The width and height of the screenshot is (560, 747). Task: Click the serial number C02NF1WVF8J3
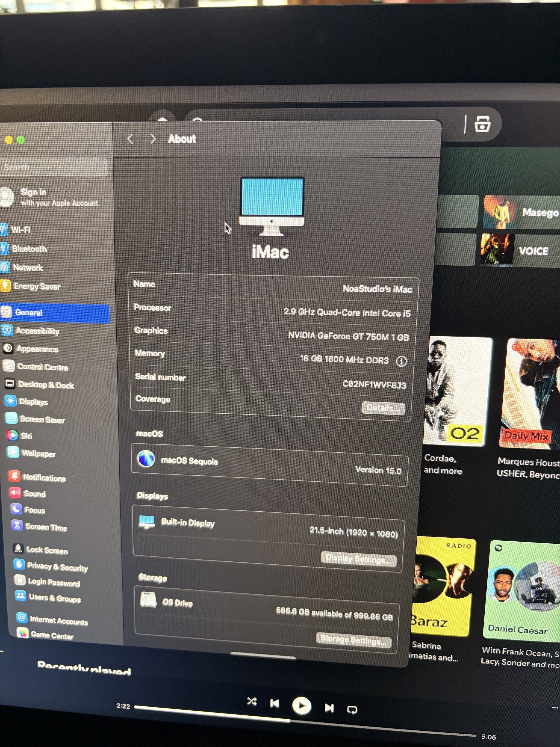pos(374,384)
